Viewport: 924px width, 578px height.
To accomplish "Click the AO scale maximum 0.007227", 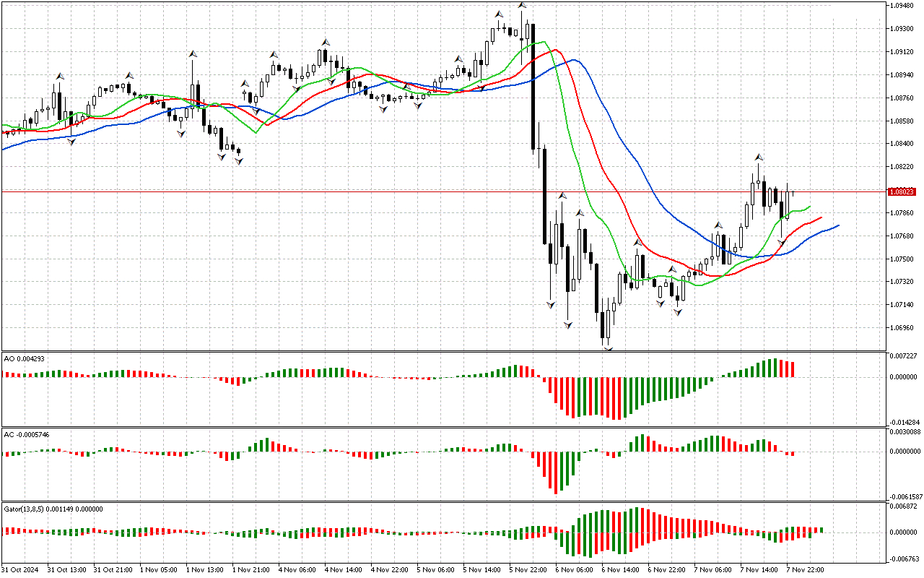I will [902, 357].
